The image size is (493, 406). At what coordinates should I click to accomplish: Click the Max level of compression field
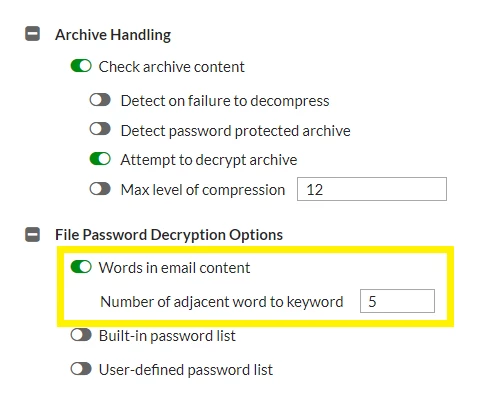(x=372, y=189)
